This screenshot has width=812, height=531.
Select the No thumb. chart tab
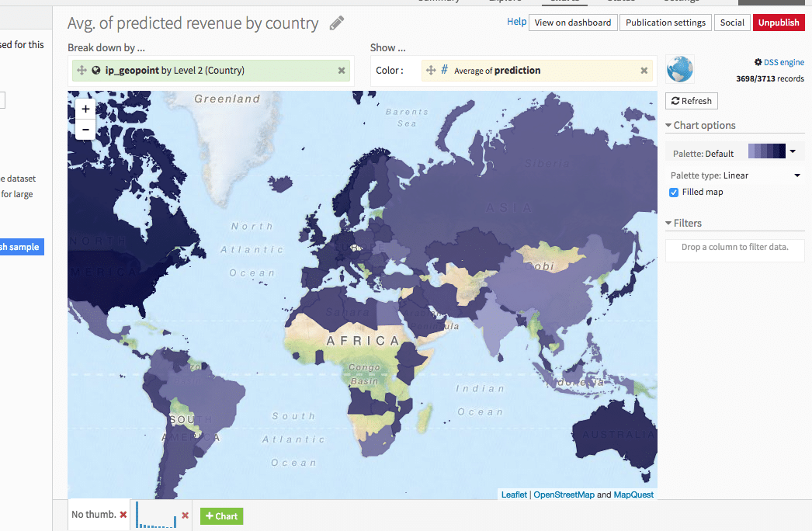tap(93, 515)
